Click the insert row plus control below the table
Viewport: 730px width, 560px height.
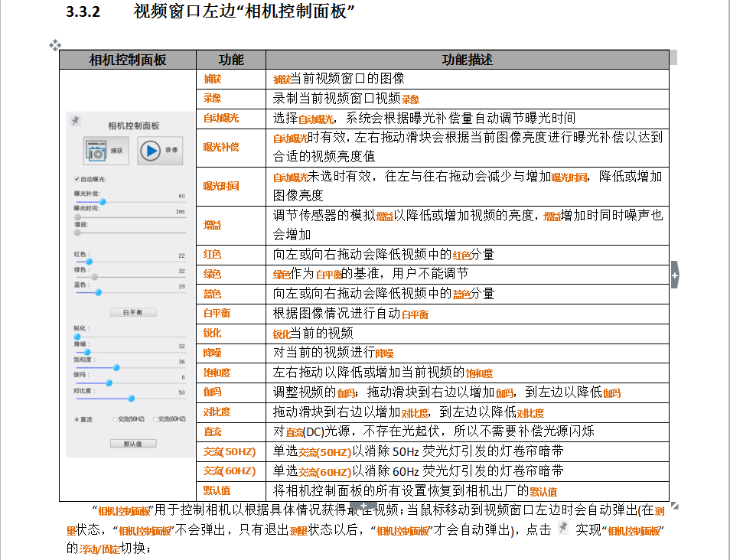coord(363,506)
